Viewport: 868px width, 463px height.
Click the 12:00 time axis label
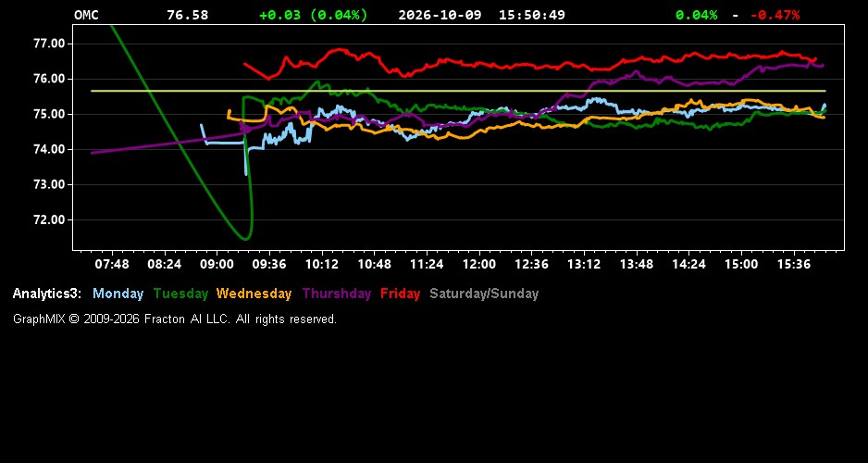pyautogui.click(x=479, y=264)
